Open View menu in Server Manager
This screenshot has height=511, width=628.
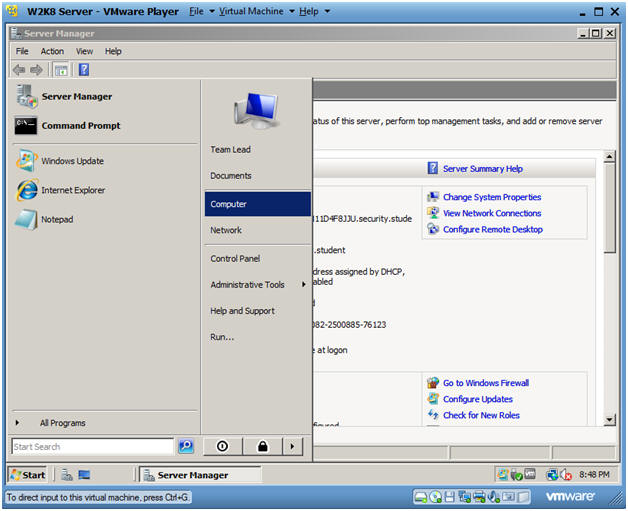(x=85, y=51)
